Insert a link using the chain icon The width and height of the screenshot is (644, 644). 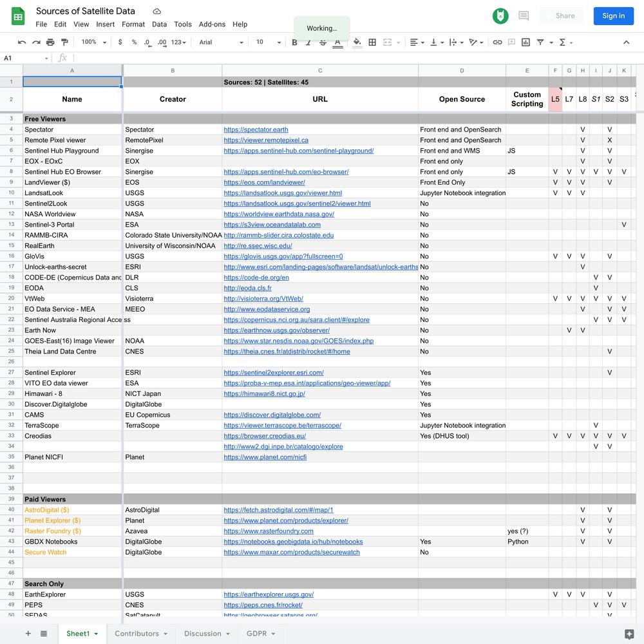pyautogui.click(x=497, y=43)
